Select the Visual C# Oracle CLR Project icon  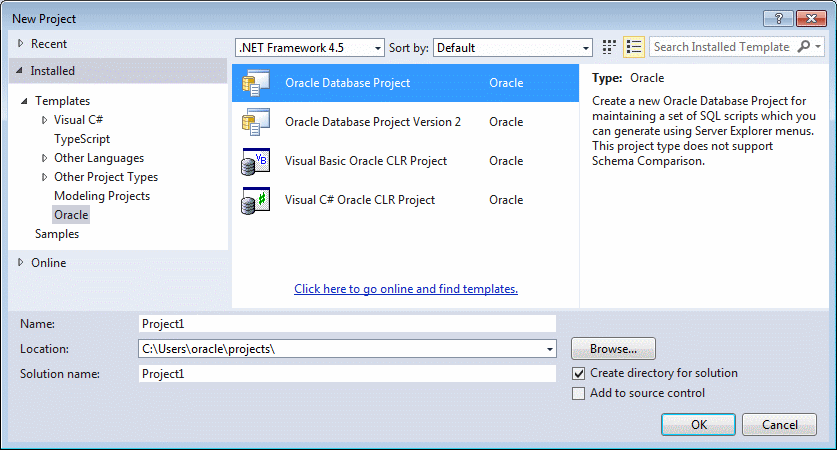256,200
